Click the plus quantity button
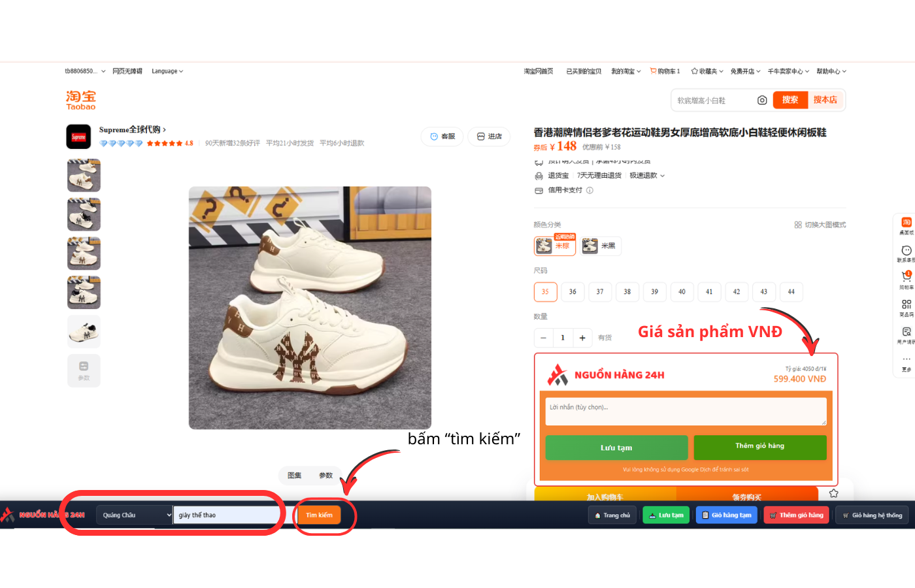This screenshot has height=588, width=915. point(582,338)
